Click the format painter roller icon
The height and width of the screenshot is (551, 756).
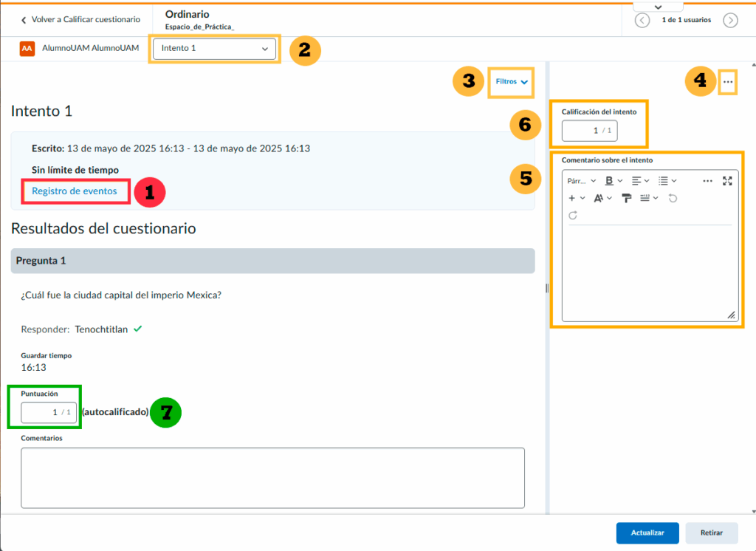tap(627, 198)
